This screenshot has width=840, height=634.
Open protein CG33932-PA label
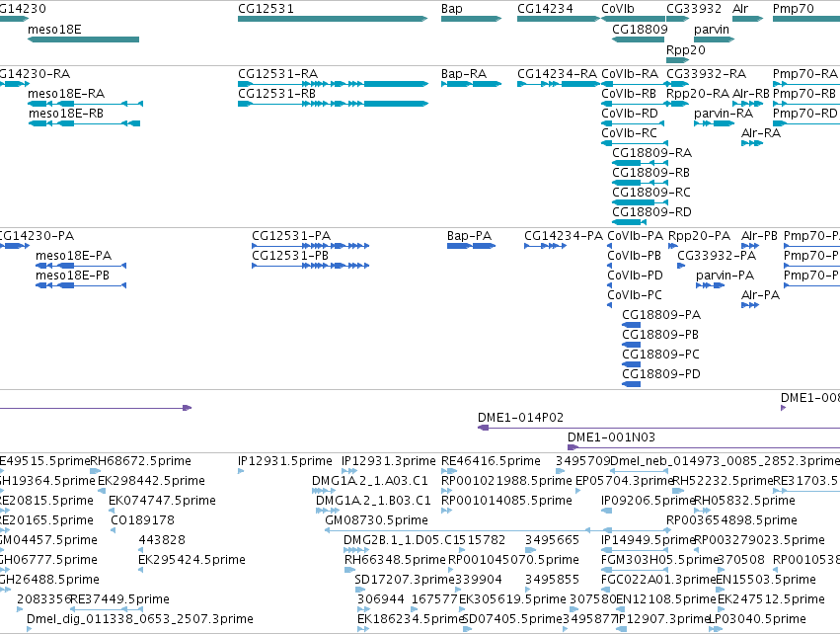tap(717, 256)
